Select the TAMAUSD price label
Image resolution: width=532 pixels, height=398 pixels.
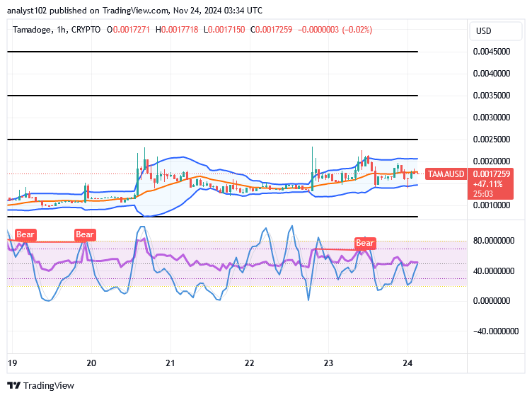point(446,174)
